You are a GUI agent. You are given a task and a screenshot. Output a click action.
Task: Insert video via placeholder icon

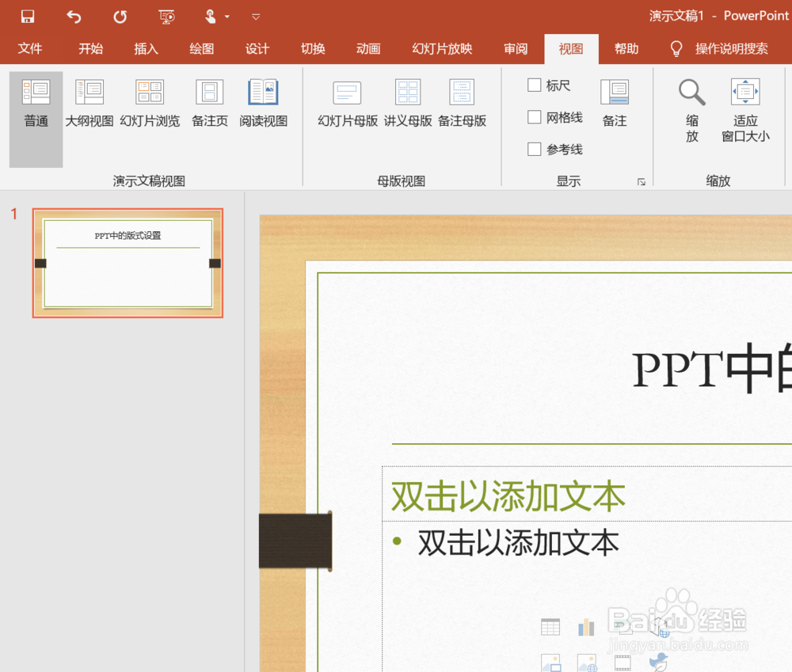click(623, 663)
